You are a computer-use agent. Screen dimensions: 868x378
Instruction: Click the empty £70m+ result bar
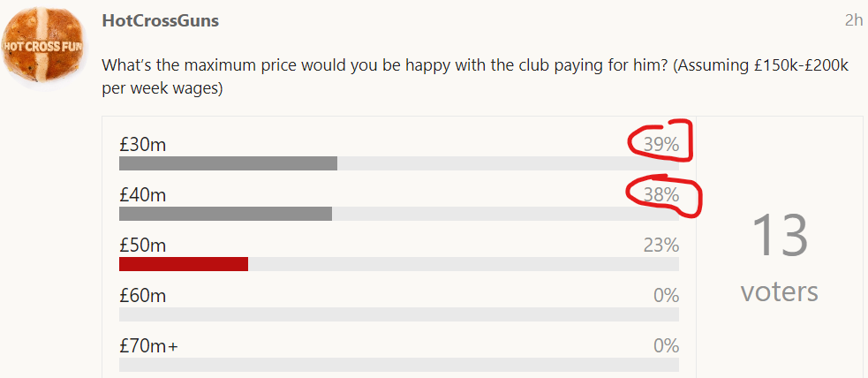(x=399, y=365)
